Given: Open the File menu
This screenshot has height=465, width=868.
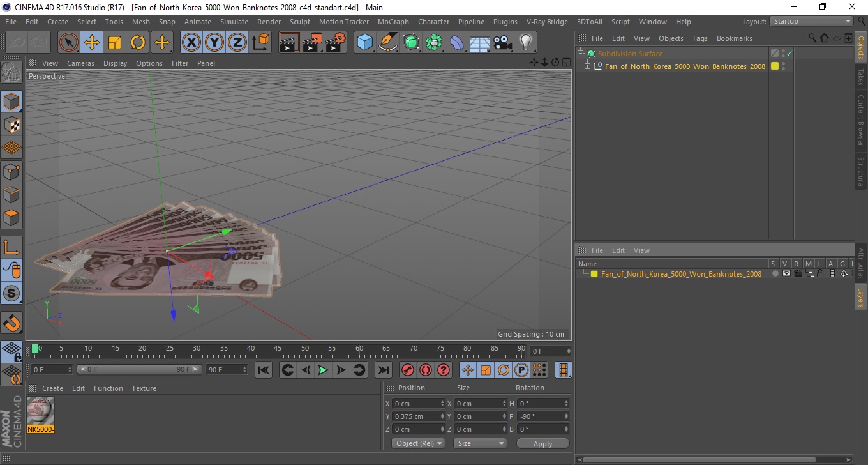Looking at the screenshot, I should coord(11,22).
